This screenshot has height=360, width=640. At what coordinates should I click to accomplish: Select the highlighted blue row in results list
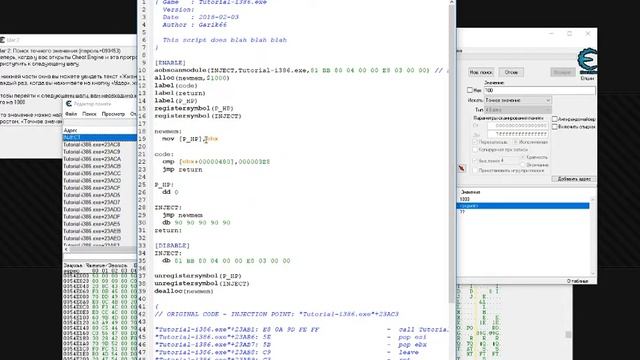pos(523,206)
